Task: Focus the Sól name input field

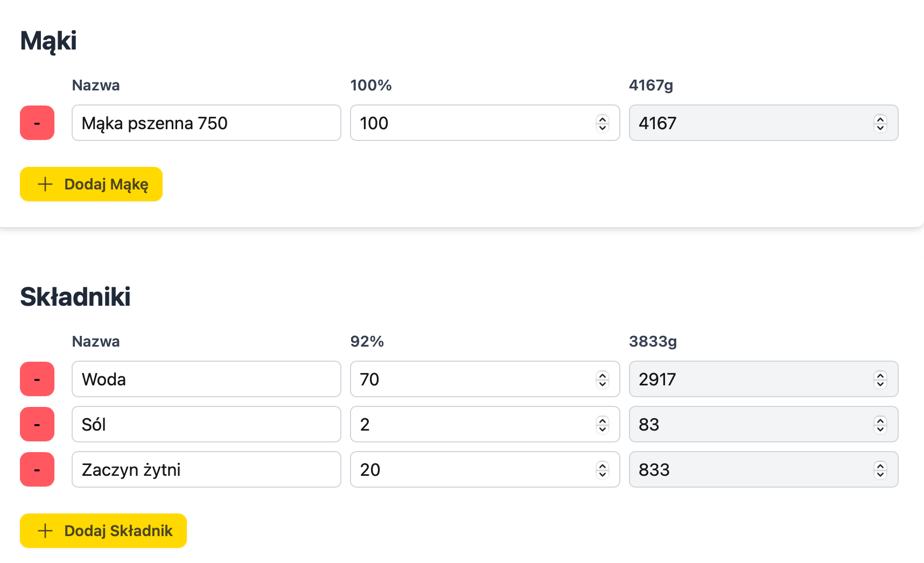Action: [206, 424]
